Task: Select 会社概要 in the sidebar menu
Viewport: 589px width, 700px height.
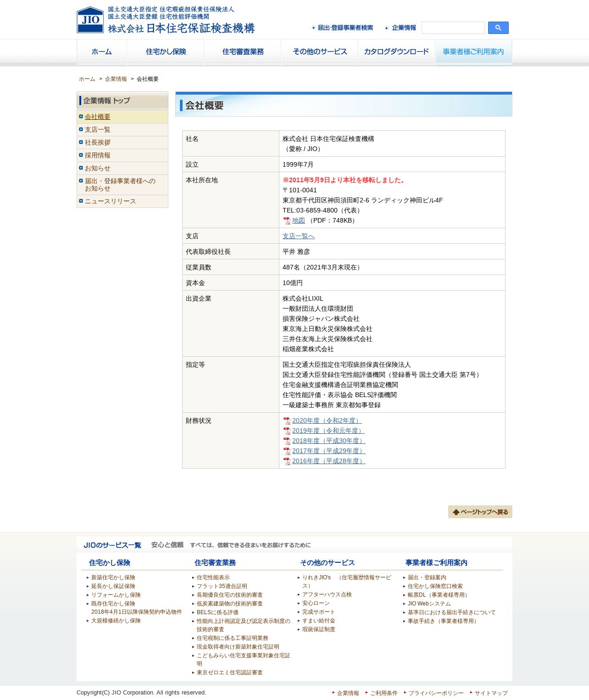Action: [x=122, y=117]
